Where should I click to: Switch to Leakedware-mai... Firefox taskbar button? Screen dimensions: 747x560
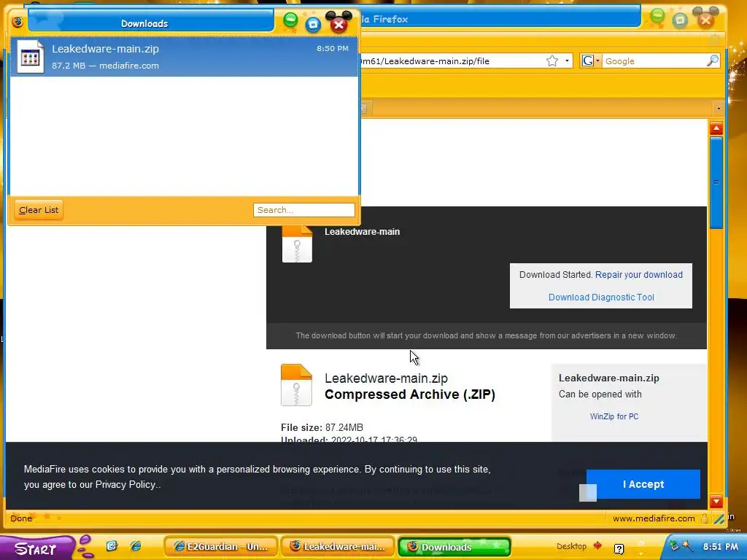pos(337,547)
